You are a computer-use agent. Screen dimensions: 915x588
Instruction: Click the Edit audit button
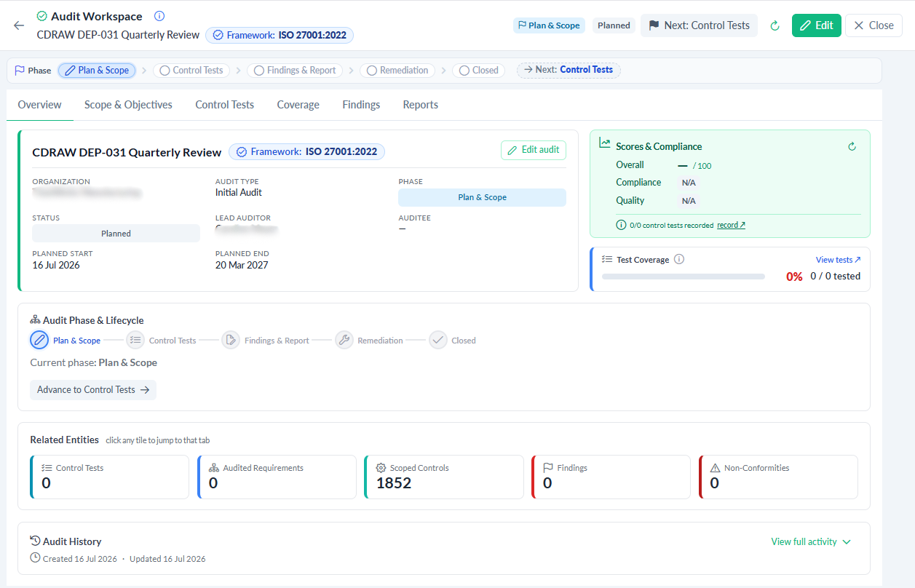(534, 150)
